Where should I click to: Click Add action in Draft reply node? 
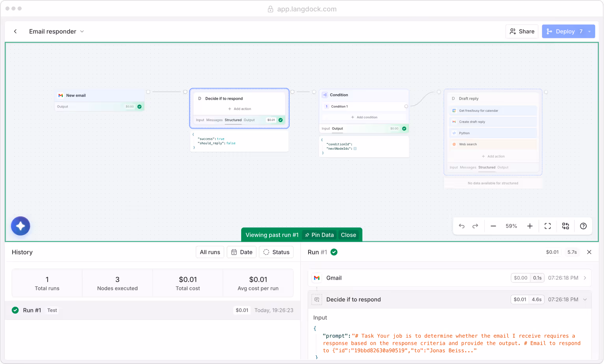[x=493, y=156]
